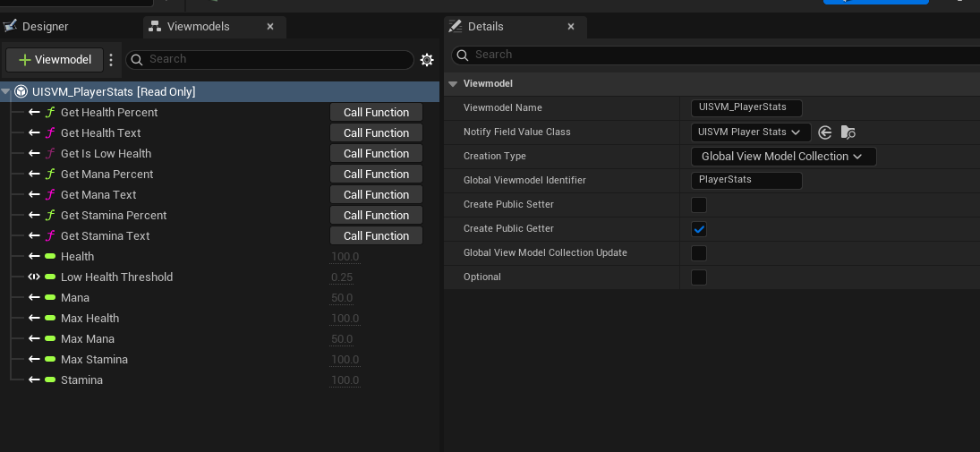Click the Viewmodels settings gear icon
This screenshot has width=980, height=452.
point(427,59)
